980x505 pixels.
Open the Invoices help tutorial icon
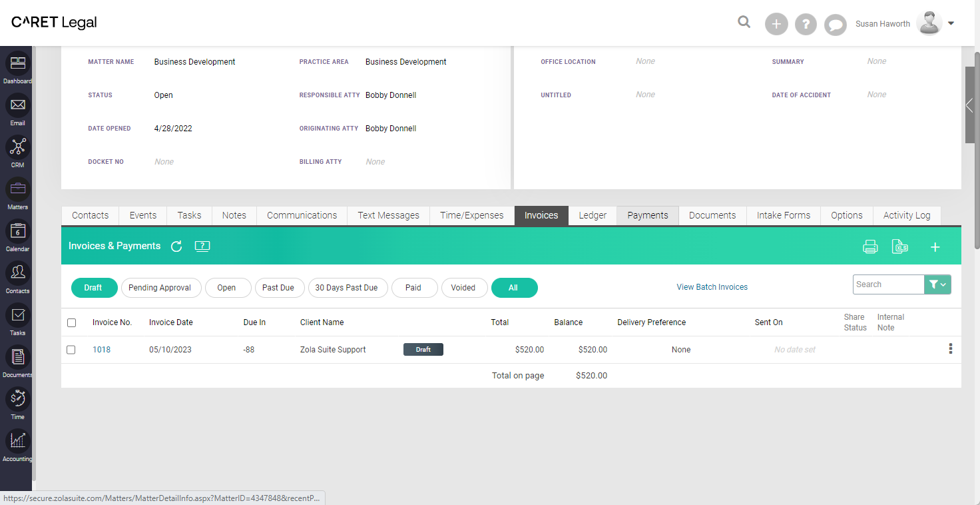(202, 246)
